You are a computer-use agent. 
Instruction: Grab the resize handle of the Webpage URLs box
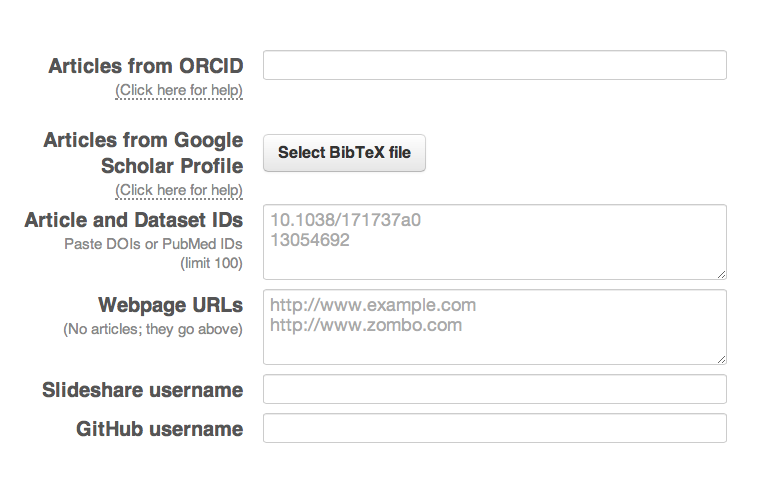pyautogui.click(x=721, y=358)
